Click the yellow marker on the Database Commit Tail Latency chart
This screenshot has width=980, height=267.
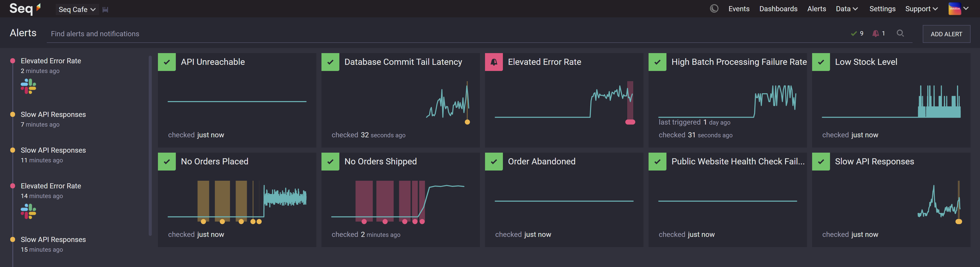(467, 122)
